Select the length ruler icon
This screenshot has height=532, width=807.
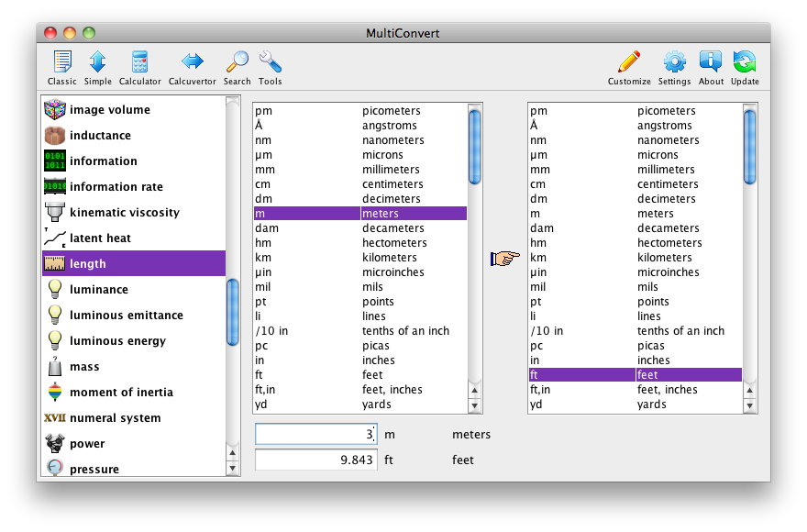(55, 263)
